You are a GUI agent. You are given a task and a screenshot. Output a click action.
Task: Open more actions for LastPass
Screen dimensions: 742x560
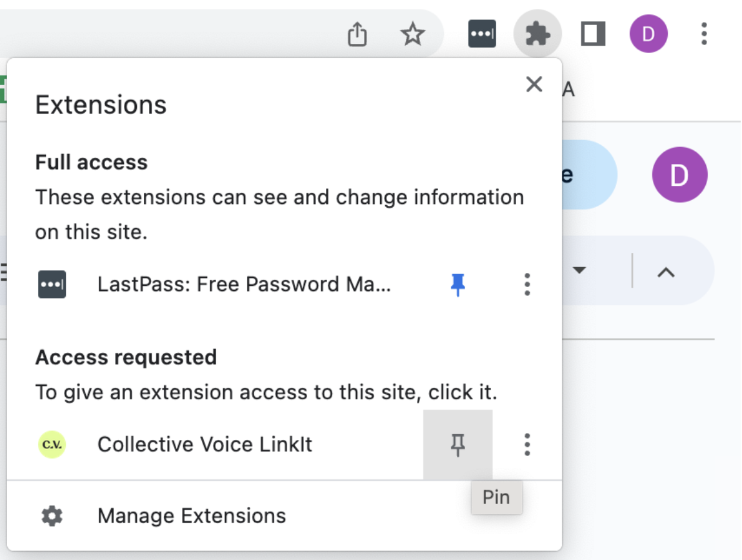point(527,285)
